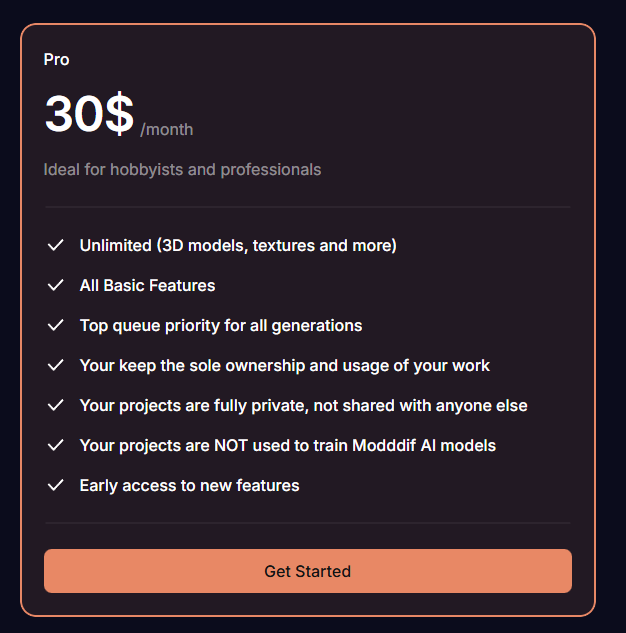Click checkmark beside Top queue priority

click(x=56, y=325)
